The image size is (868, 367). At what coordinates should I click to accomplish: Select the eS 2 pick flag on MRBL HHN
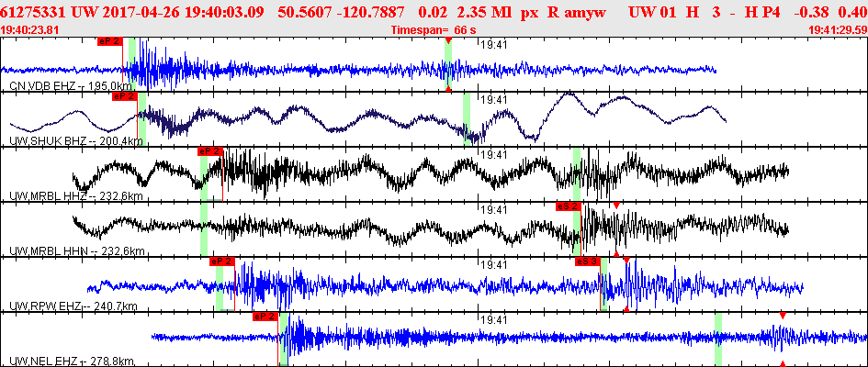click(569, 206)
